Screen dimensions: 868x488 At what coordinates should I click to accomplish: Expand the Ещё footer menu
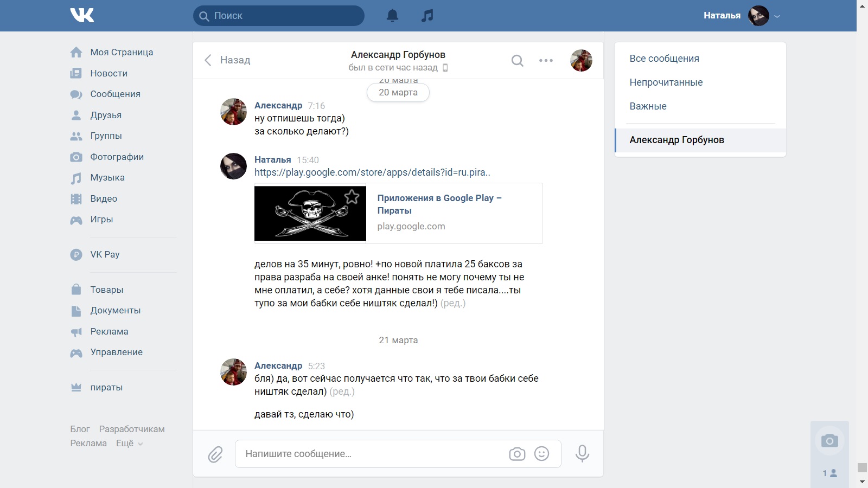point(129,444)
